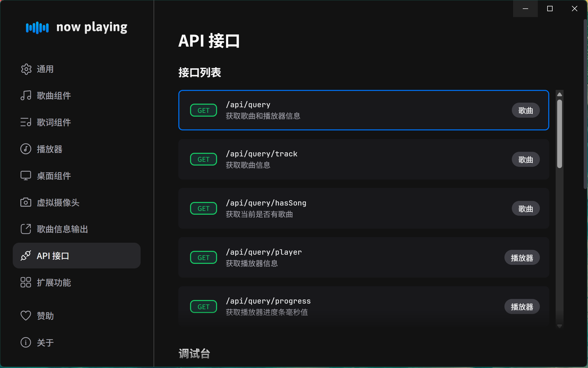Click the player disc icon
The height and width of the screenshot is (368, 588).
click(26, 149)
